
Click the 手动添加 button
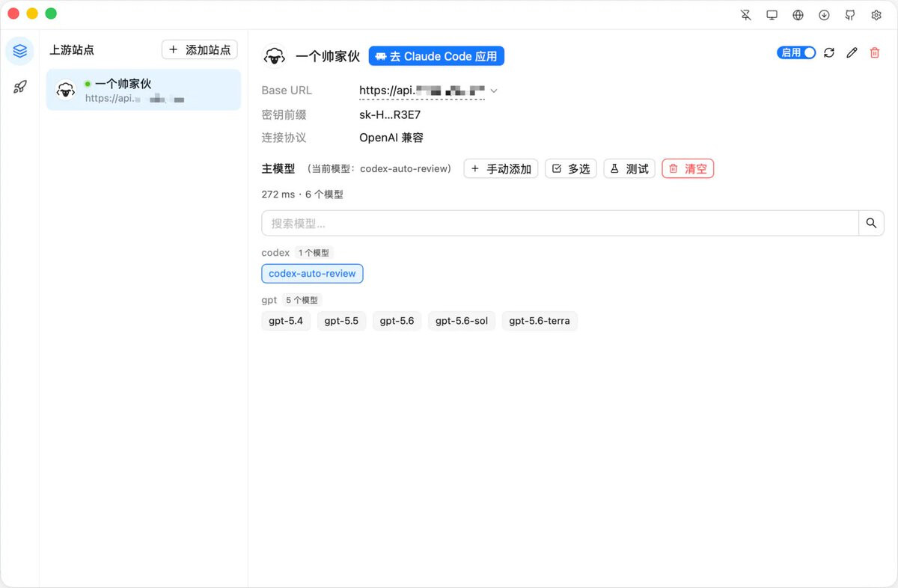pos(501,169)
